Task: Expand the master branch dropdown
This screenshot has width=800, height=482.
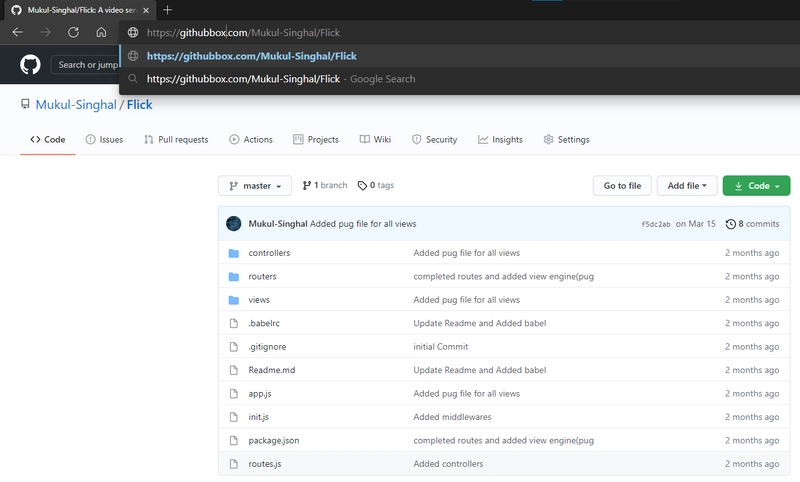Action: (x=255, y=186)
